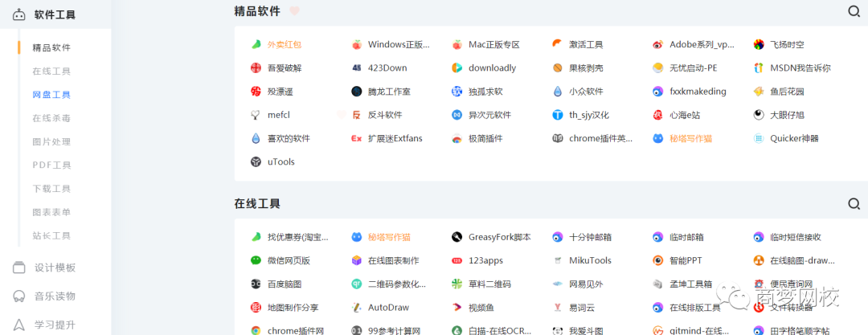Click the 扩展迷Extfans Ex icon

point(356,138)
